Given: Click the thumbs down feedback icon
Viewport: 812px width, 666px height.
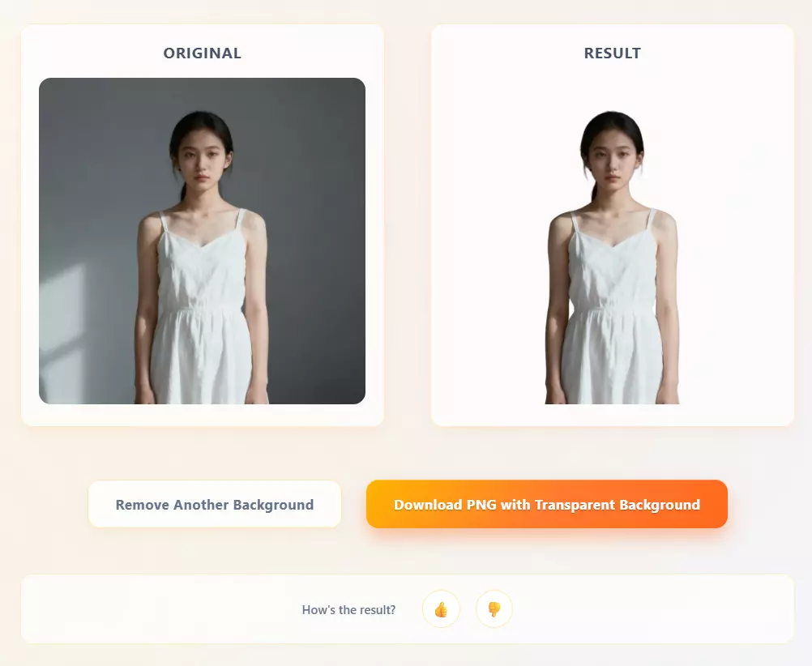Looking at the screenshot, I should click(x=494, y=609).
